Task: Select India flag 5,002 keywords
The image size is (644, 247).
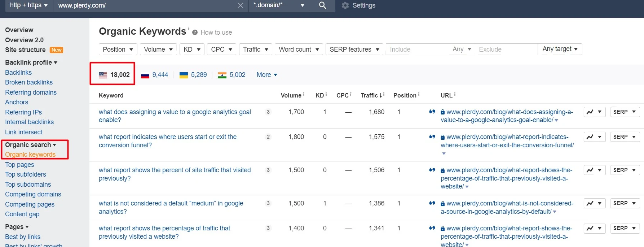Action: [231, 75]
